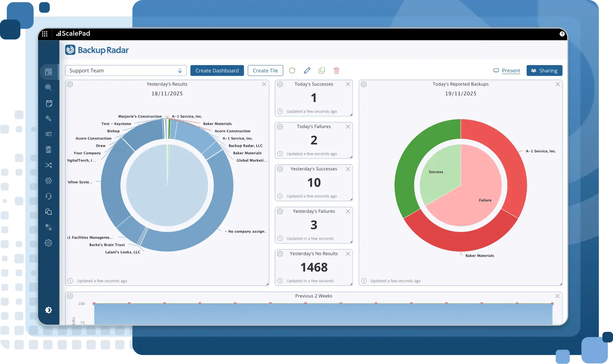The height and width of the screenshot is (364, 613).
Task: Click the Lalani's Looks, LLC chart label
Action: (122, 252)
